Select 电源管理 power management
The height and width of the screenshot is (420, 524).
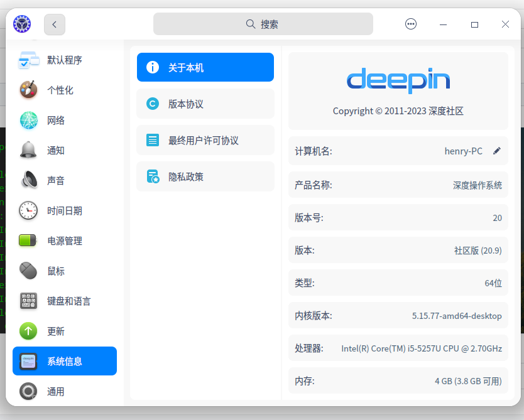[64, 241]
